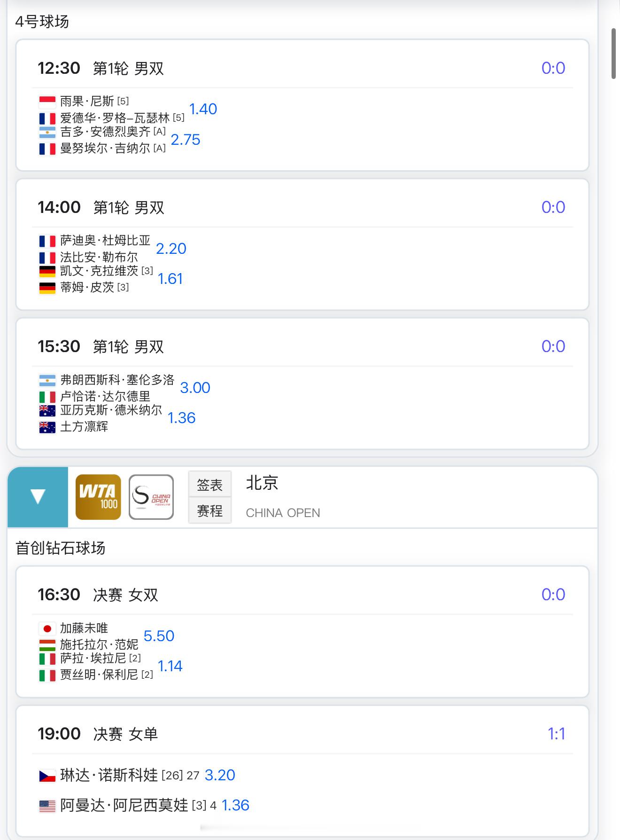This screenshot has width=620, height=840.
Task: Open the 1:1 score of 19:00 final
Action: click(x=556, y=734)
